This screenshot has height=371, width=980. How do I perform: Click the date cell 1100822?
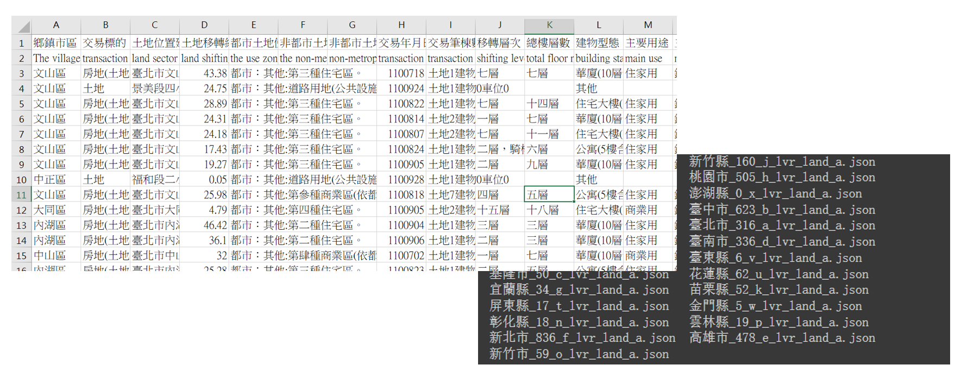click(x=401, y=104)
